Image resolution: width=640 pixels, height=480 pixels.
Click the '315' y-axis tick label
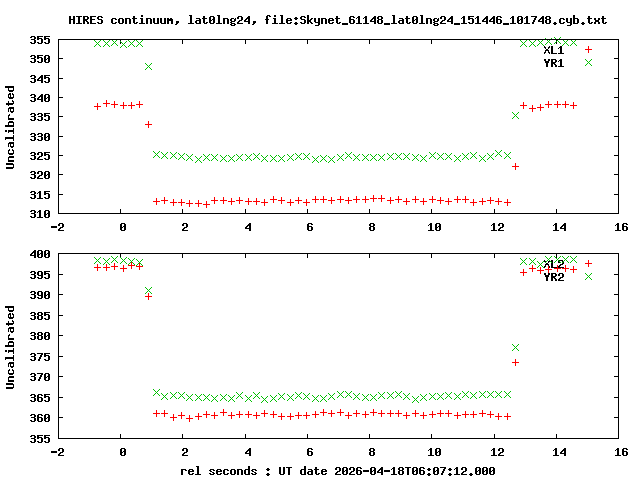click(40, 195)
